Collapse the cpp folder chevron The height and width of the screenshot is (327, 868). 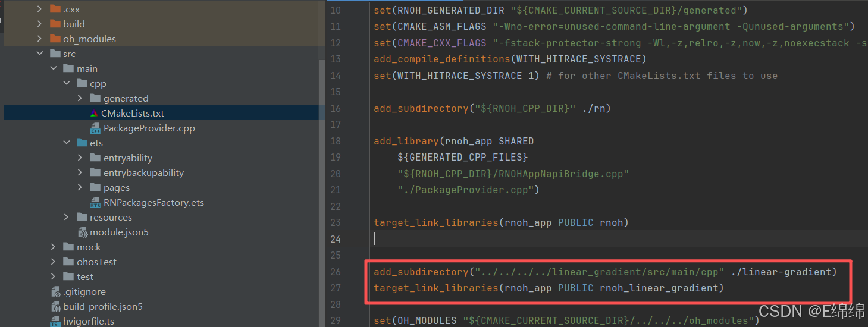pyautogui.click(x=66, y=83)
